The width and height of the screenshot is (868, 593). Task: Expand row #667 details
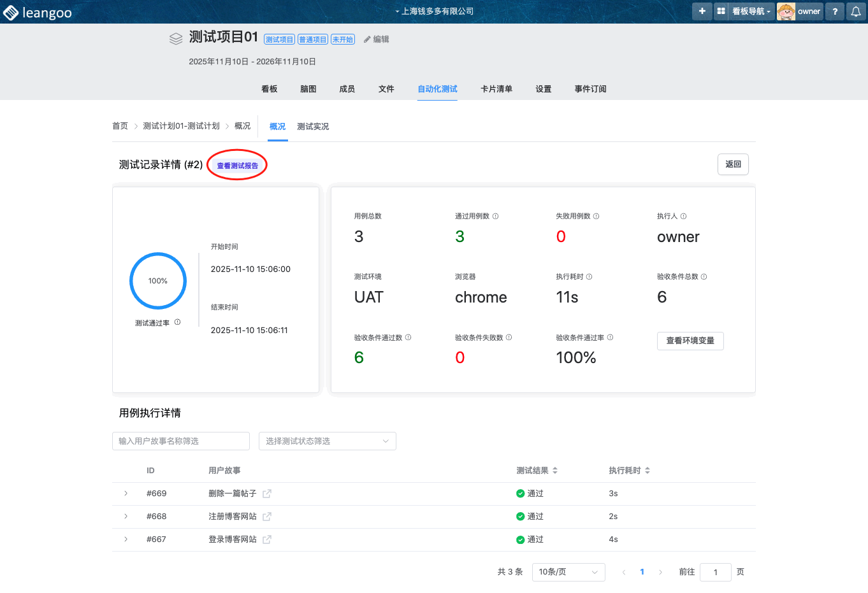[126, 539]
